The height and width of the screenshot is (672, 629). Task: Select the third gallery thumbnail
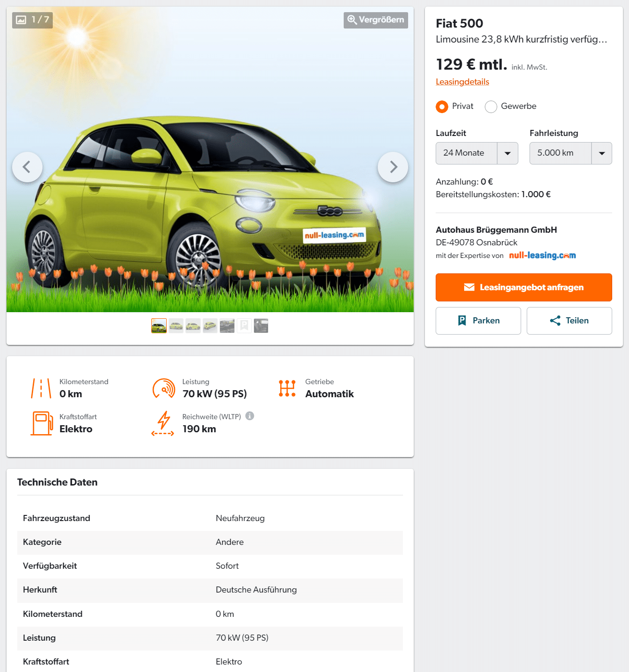(x=193, y=326)
